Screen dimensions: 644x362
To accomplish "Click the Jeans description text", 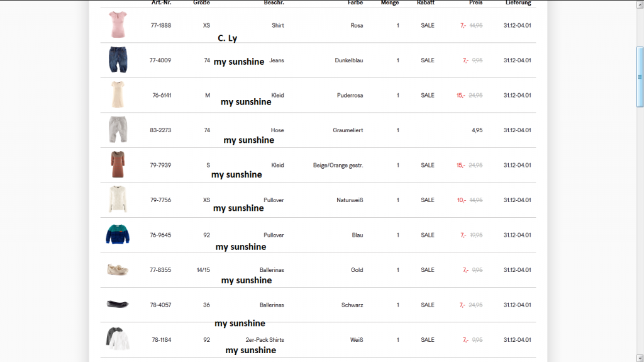I will point(277,60).
